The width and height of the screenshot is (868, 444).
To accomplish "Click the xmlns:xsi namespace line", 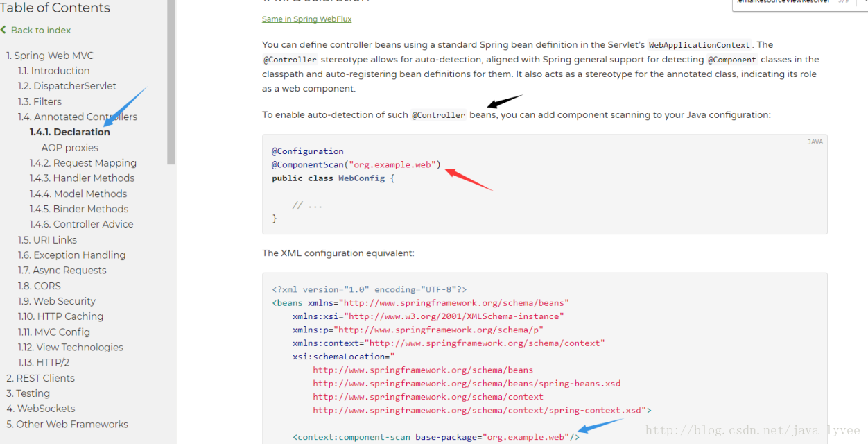I will click(428, 316).
